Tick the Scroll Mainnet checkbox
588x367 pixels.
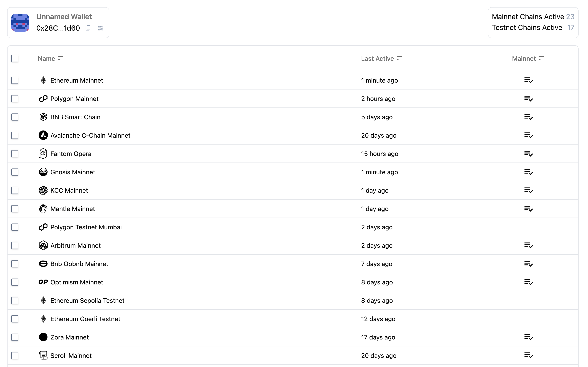point(15,356)
